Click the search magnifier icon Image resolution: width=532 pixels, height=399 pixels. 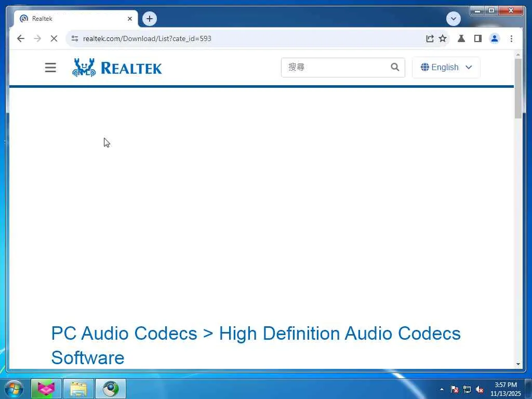point(395,67)
